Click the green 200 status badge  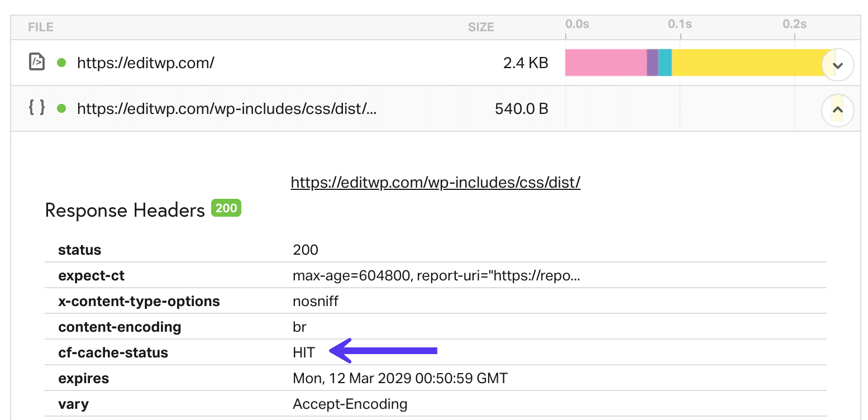pos(226,208)
